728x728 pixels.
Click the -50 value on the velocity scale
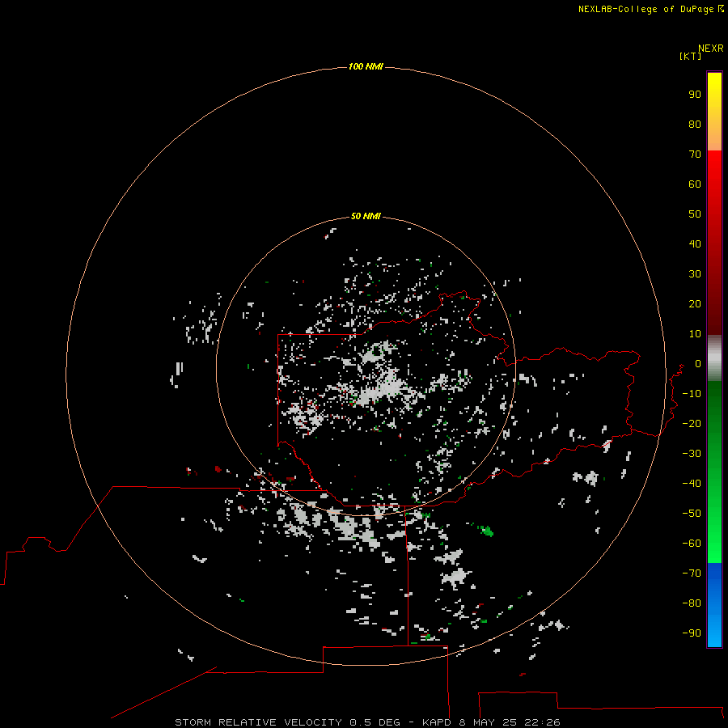point(692,514)
